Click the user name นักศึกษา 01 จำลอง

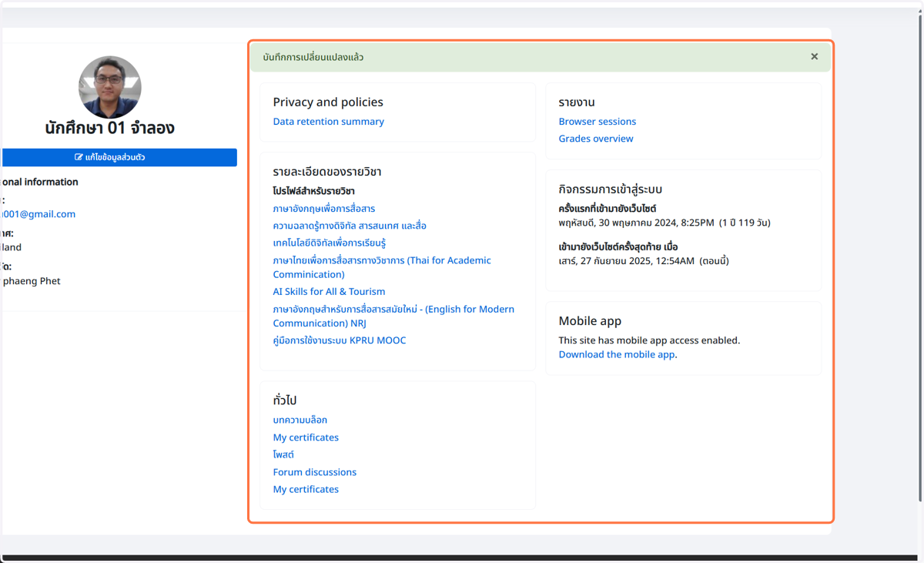(109, 128)
